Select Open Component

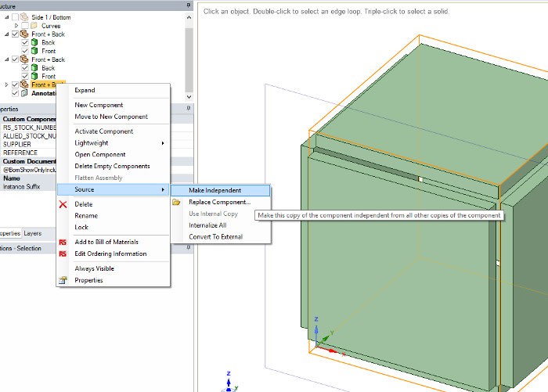(114, 154)
